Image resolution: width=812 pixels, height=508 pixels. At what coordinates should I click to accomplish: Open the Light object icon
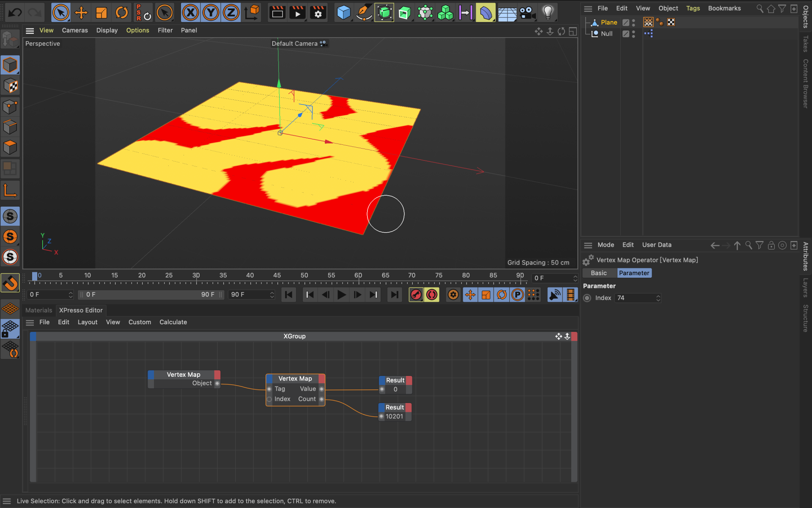coord(548,13)
